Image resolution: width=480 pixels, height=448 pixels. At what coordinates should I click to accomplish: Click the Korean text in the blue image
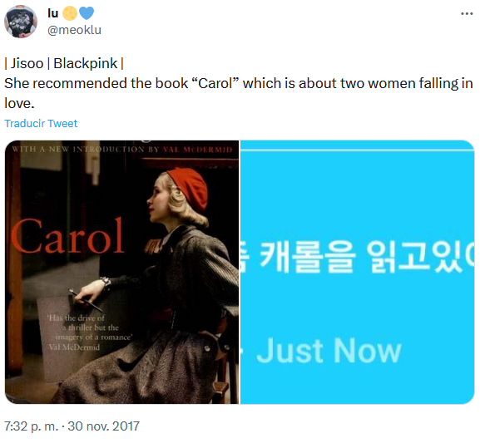pos(357,257)
